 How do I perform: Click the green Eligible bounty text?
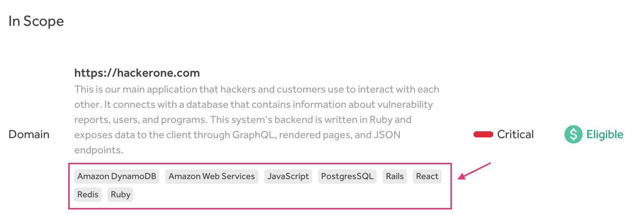(605, 134)
